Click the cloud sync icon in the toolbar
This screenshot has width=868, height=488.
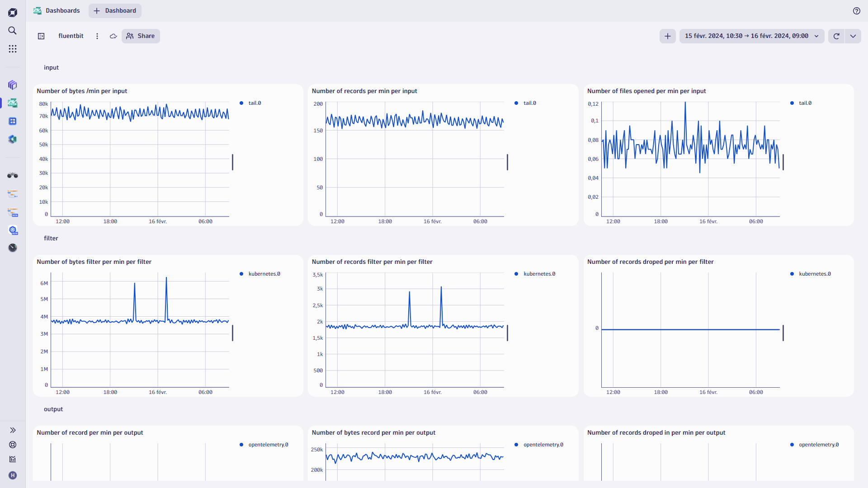[113, 36]
